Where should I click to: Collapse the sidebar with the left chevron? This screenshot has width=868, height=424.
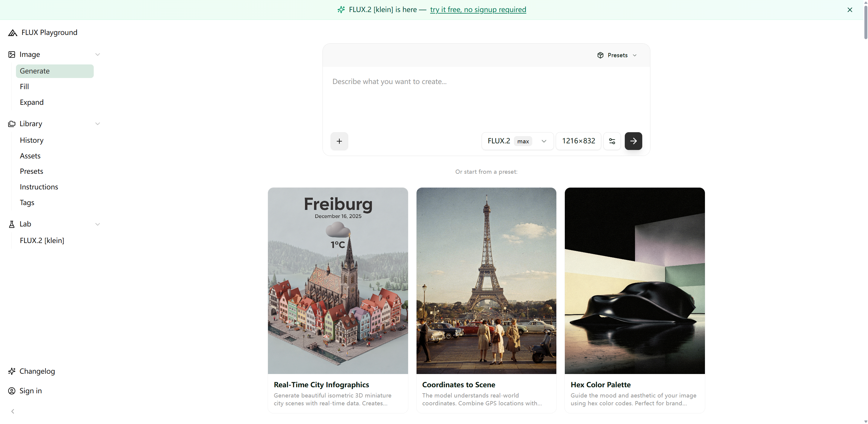click(x=13, y=411)
